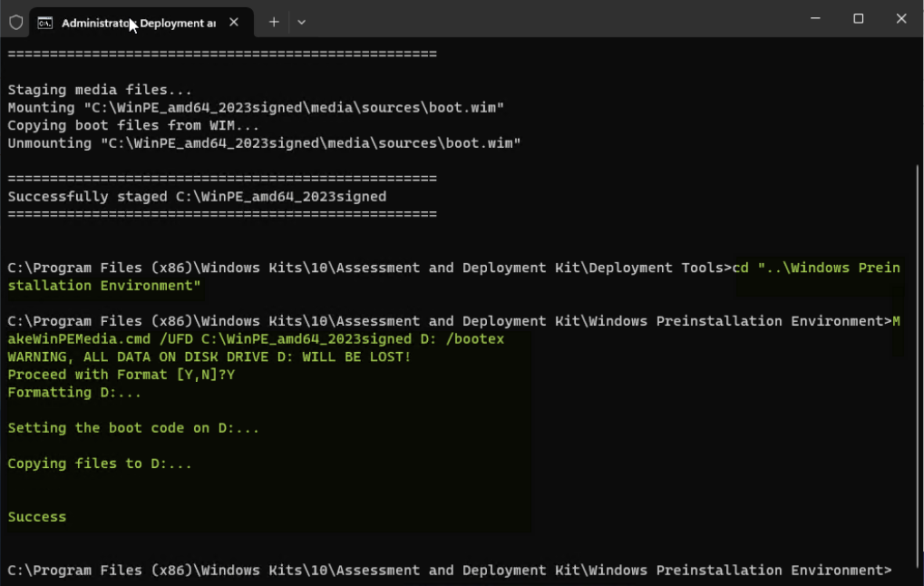Close the terminal window
The image size is (924, 586).
tap(900, 19)
